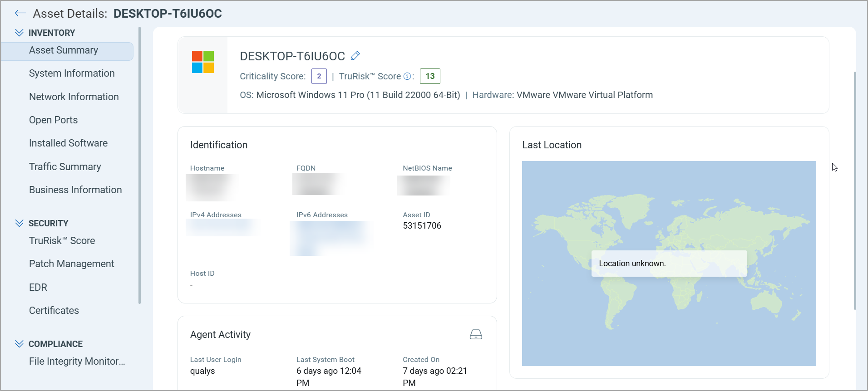This screenshot has height=391, width=868.
Task: Click the drive icon in Agent Activity
Action: 476,335
